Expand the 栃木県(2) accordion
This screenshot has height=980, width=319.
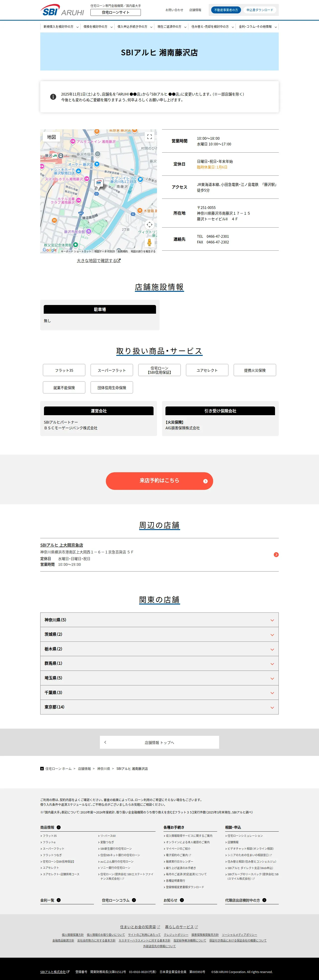(159, 649)
